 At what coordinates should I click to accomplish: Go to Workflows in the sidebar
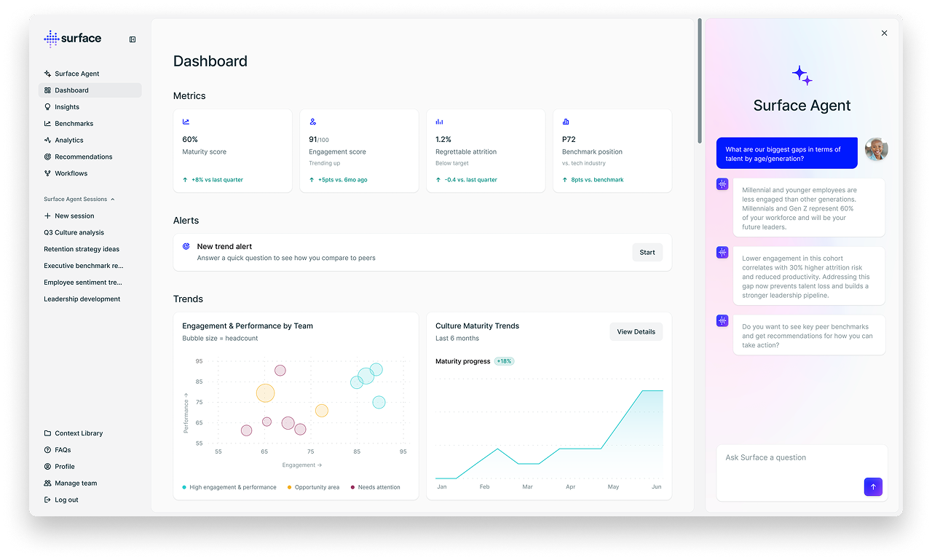coord(71,173)
